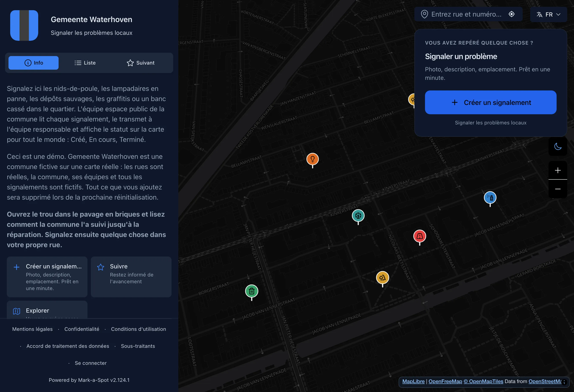
Task: Open the Créer un signalem... sidebar card
Action: point(47,277)
